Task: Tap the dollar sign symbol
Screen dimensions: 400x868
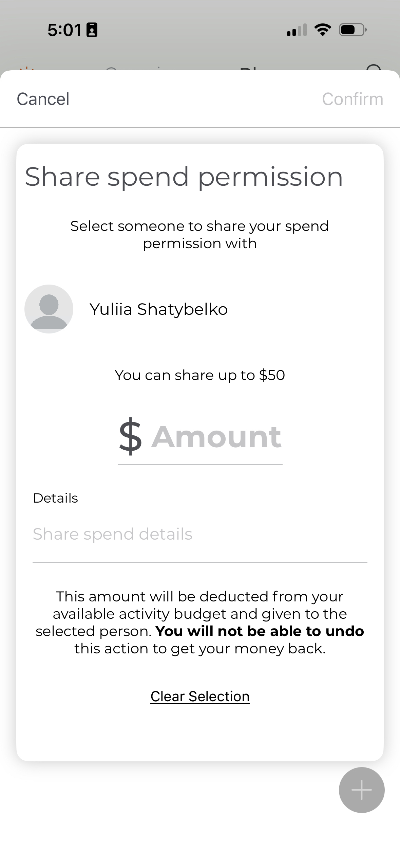Action: tap(130, 437)
